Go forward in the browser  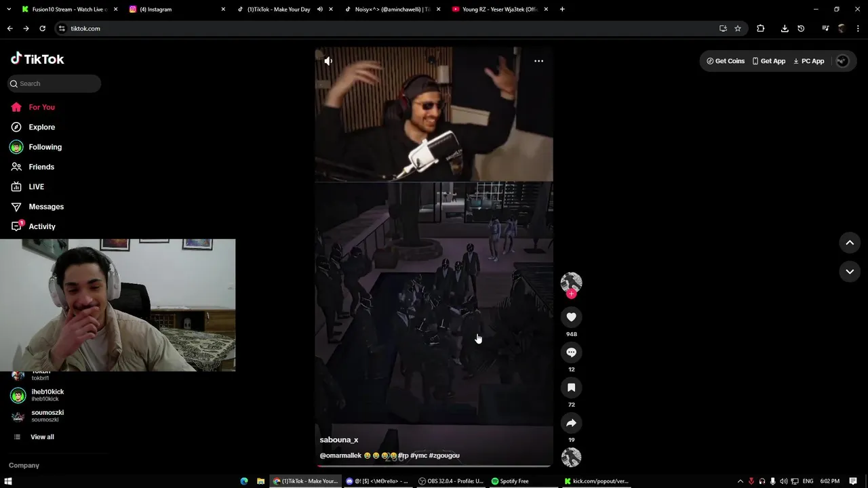pos(26,28)
